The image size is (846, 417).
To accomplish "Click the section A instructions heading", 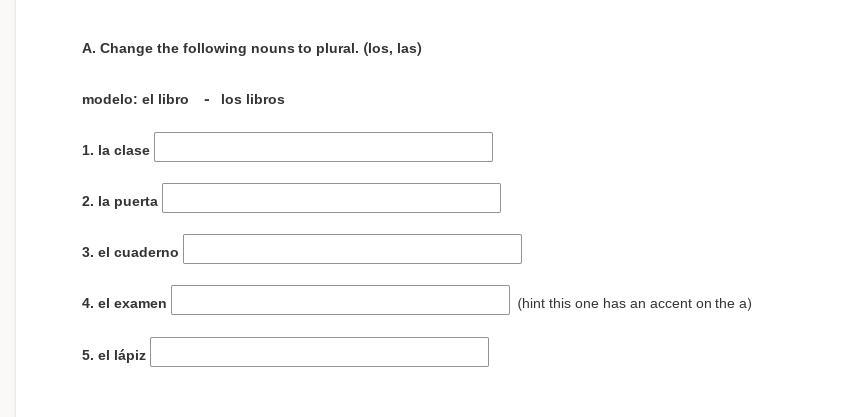I will pyautogui.click(x=251, y=49).
